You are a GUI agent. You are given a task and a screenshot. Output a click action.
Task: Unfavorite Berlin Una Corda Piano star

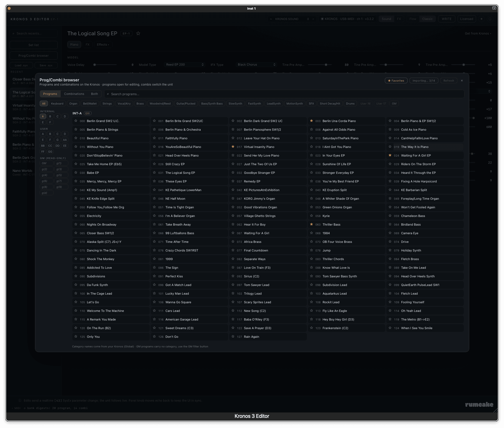point(311,121)
